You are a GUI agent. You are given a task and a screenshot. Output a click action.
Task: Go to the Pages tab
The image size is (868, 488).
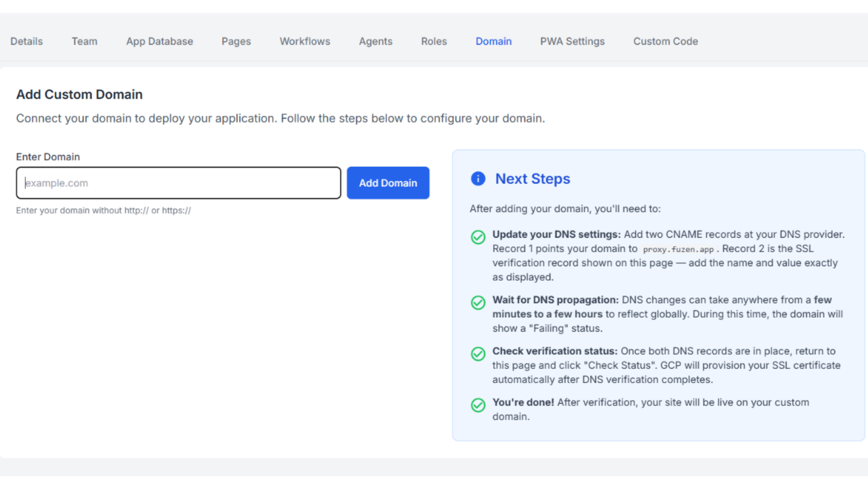[236, 41]
